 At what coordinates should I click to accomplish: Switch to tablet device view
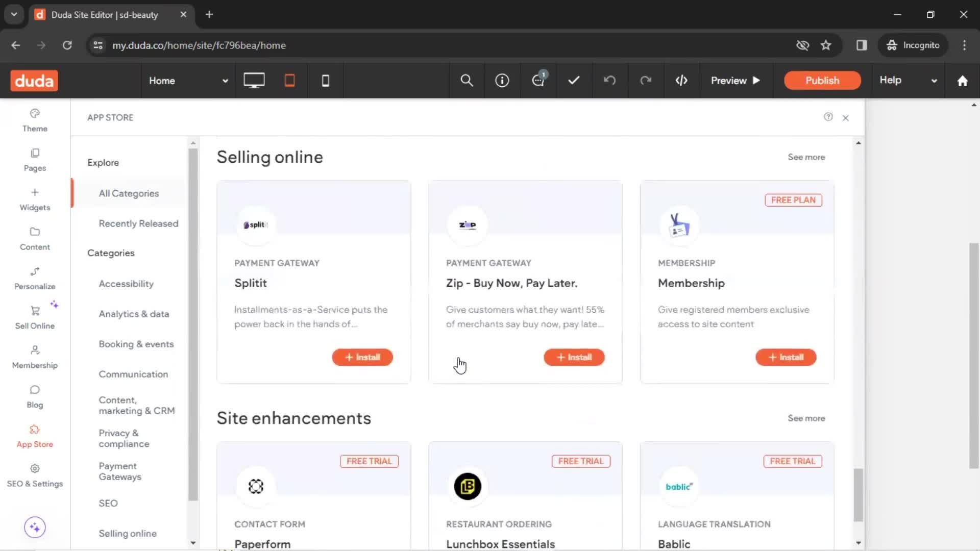tap(289, 81)
